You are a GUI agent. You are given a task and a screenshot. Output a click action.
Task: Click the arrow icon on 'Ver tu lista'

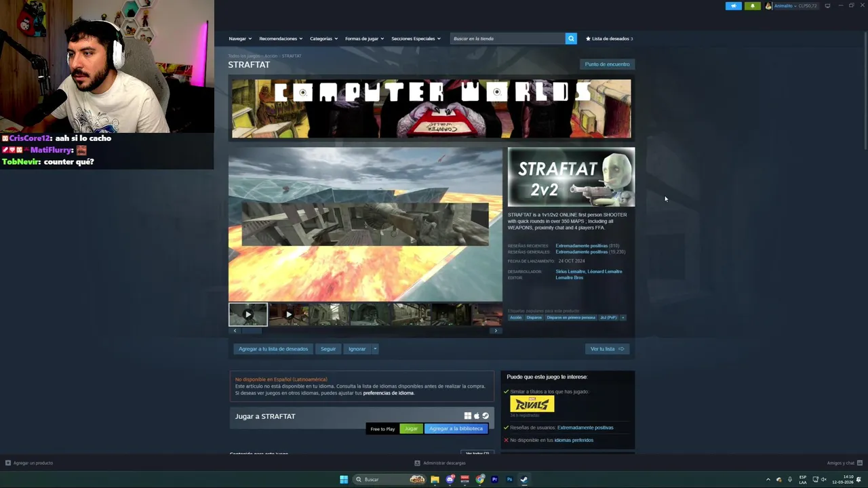pos(621,349)
